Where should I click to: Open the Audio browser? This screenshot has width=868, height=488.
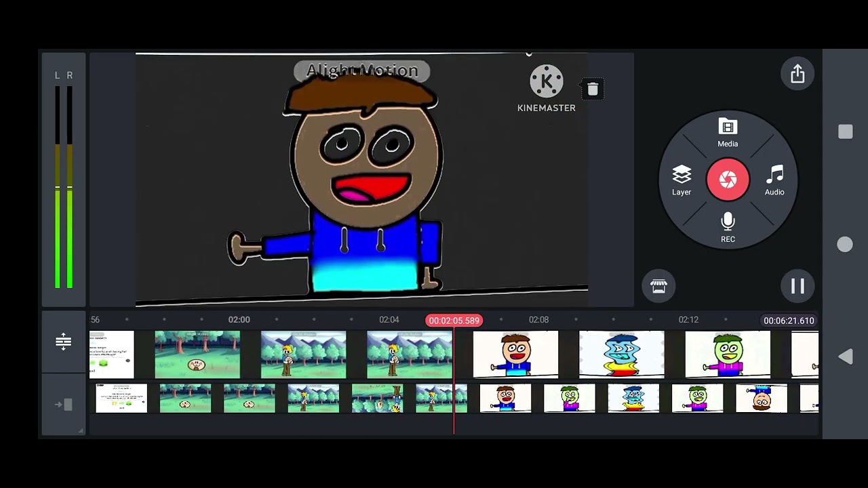coord(774,181)
